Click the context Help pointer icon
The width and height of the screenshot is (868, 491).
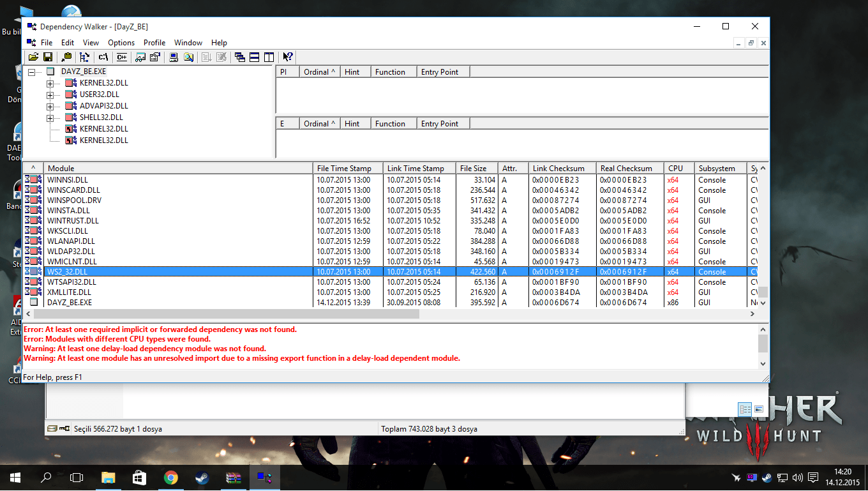288,57
